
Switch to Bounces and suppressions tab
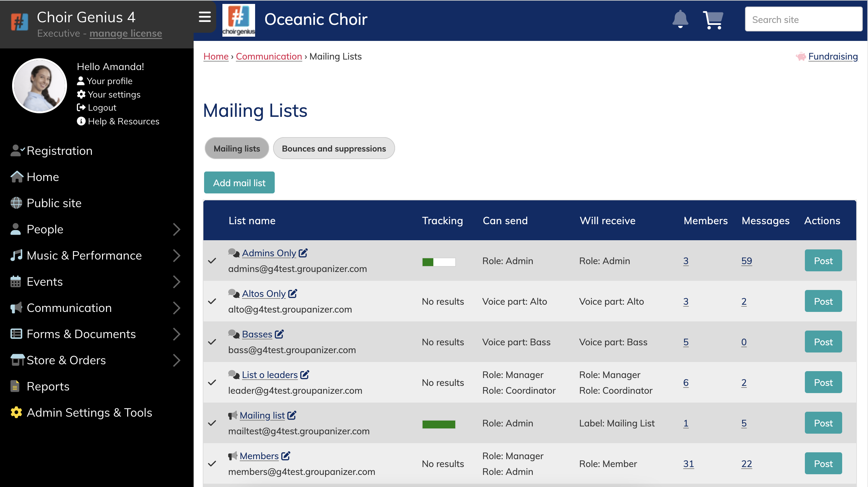(334, 148)
